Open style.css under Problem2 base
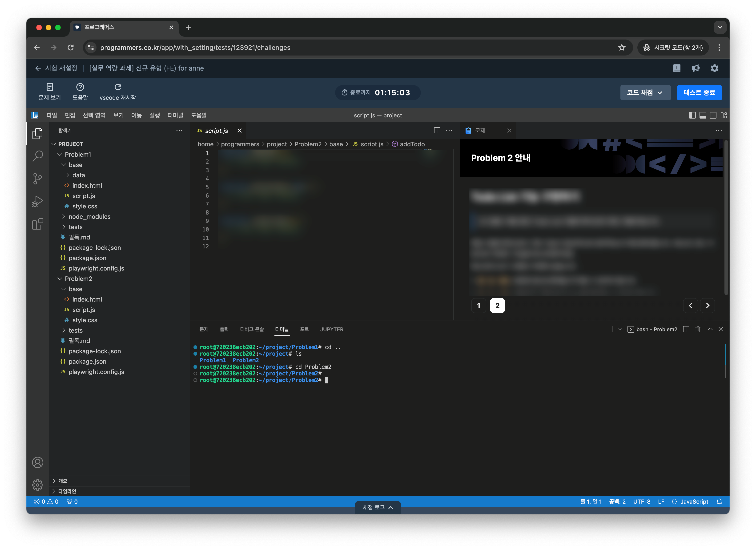756x549 pixels. [85, 320]
